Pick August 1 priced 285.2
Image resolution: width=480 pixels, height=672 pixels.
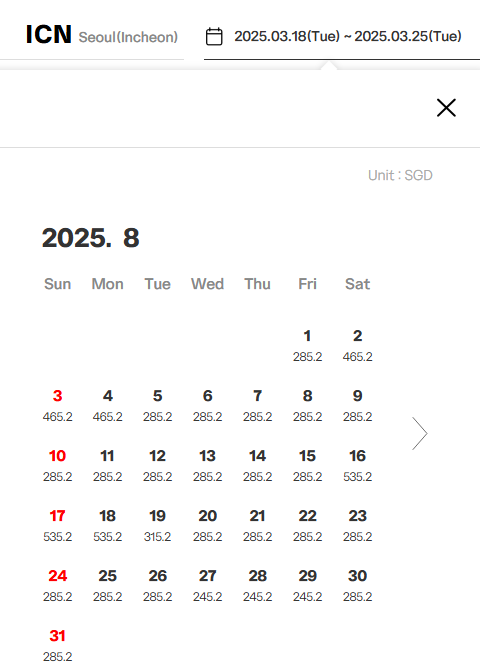tap(307, 345)
